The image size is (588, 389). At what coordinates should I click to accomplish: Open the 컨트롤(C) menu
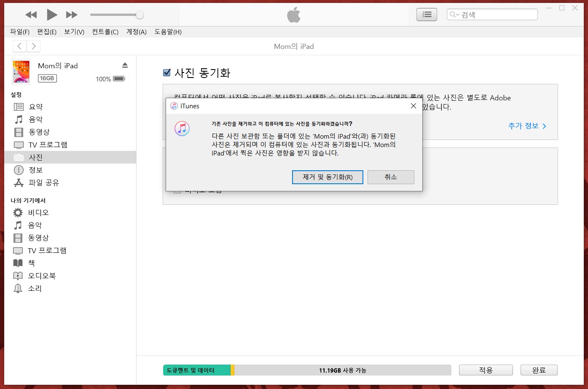(x=105, y=32)
